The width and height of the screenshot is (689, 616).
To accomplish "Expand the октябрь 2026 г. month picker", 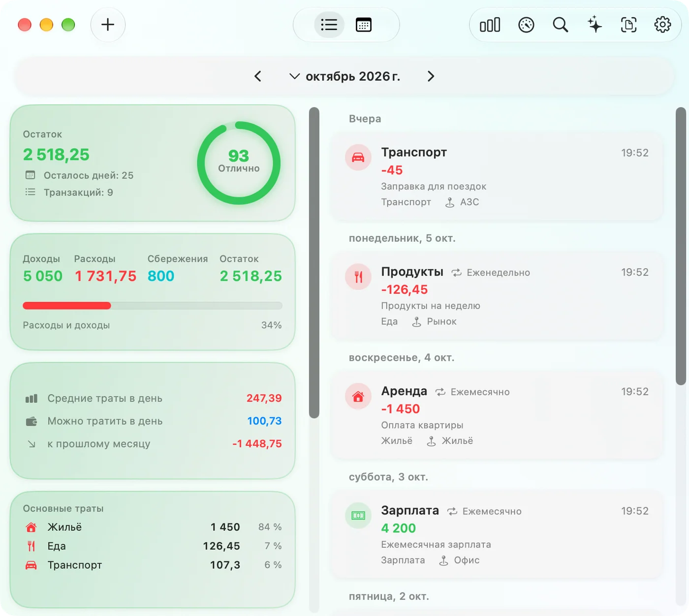I will pos(344,76).
